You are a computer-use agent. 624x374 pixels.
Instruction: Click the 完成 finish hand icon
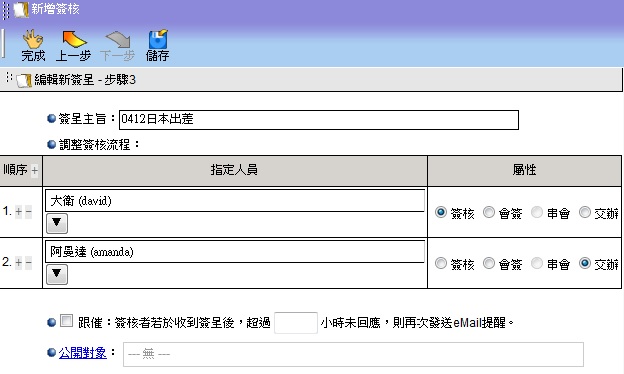[x=33, y=40]
